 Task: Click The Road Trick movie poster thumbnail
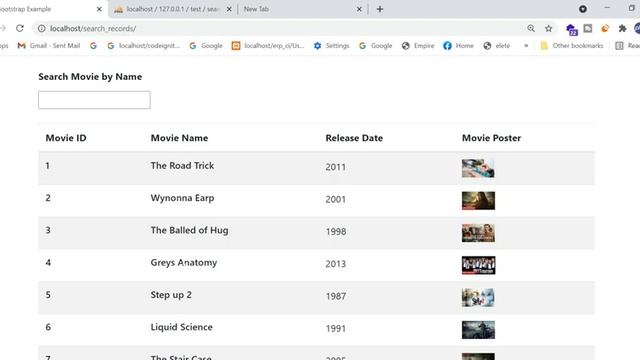coord(478,168)
